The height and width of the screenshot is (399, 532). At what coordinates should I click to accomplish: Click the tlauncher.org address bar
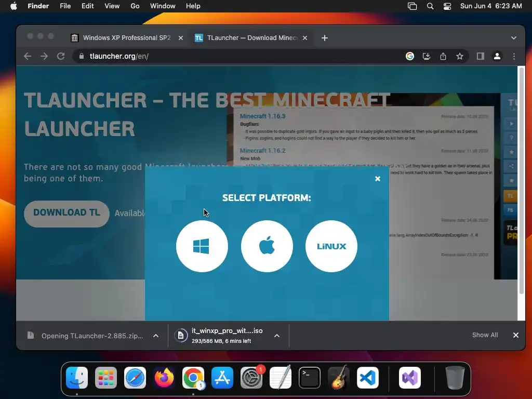tap(237, 56)
